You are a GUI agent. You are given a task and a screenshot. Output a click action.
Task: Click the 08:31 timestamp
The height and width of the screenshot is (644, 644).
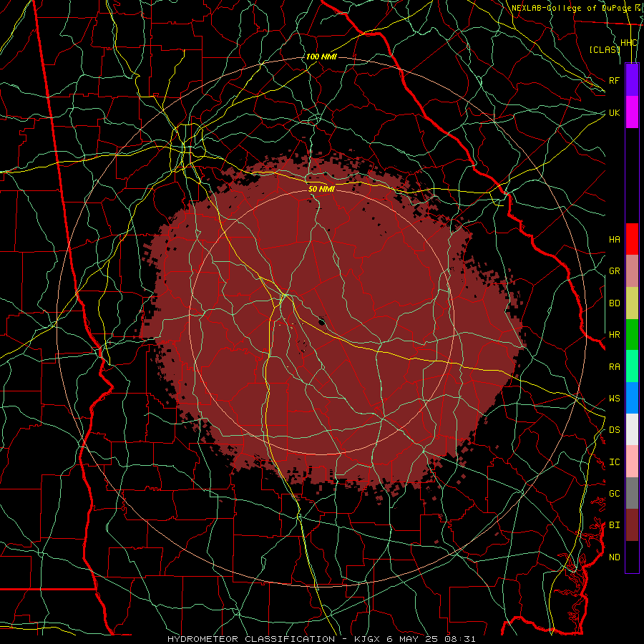462,639
